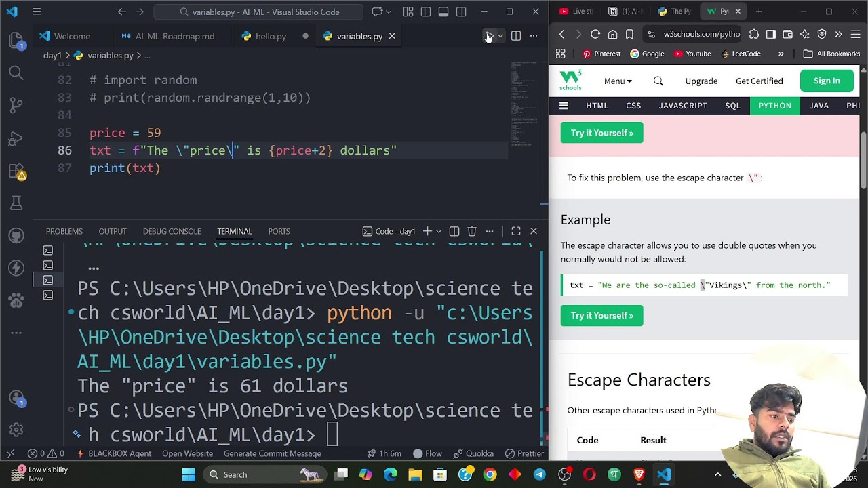This screenshot has height=488, width=868.
Task: Click the Sign In button on w3schools
Action: coord(827,81)
